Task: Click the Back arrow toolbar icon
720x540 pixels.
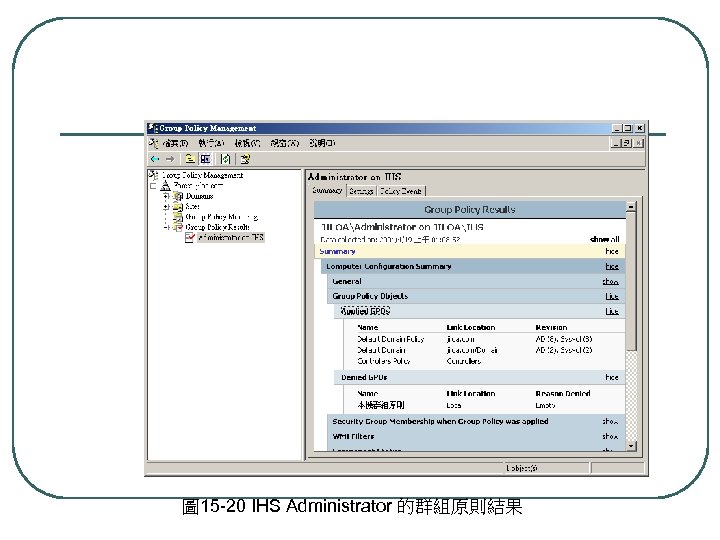Action: pos(155,159)
